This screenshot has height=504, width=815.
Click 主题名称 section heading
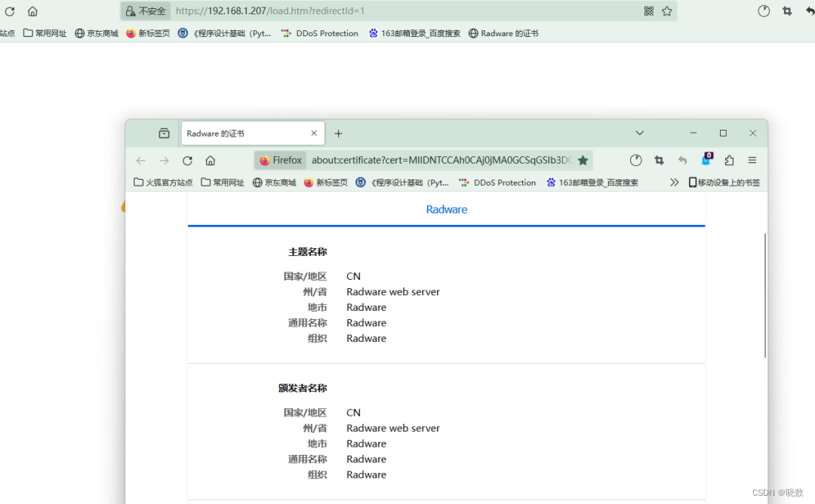(x=308, y=252)
